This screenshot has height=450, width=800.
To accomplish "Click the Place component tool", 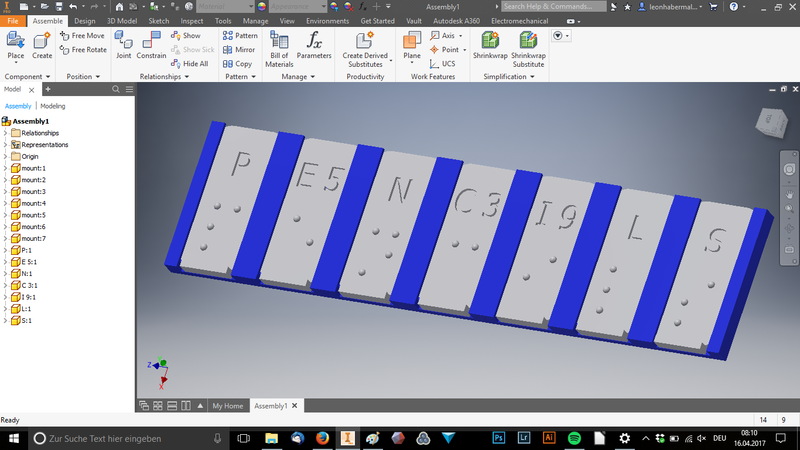I will (16, 46).
